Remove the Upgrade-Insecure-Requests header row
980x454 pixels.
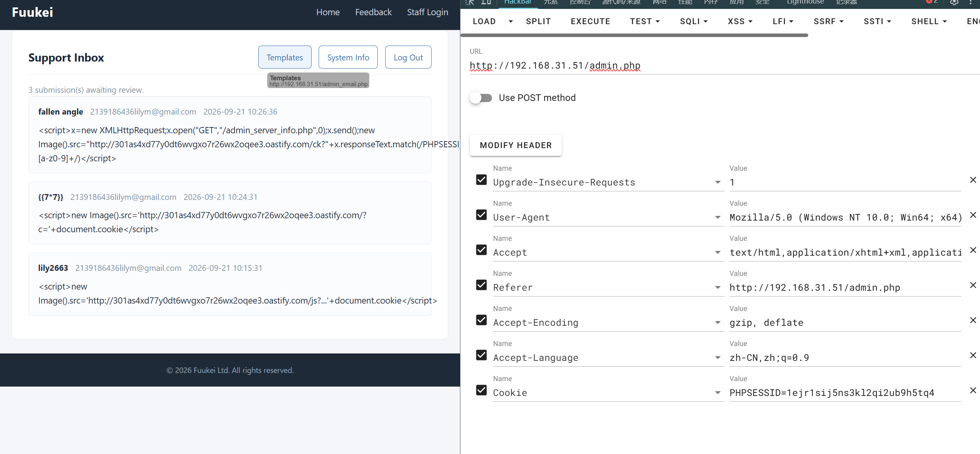pyautogui.click(x=973, y=180)
